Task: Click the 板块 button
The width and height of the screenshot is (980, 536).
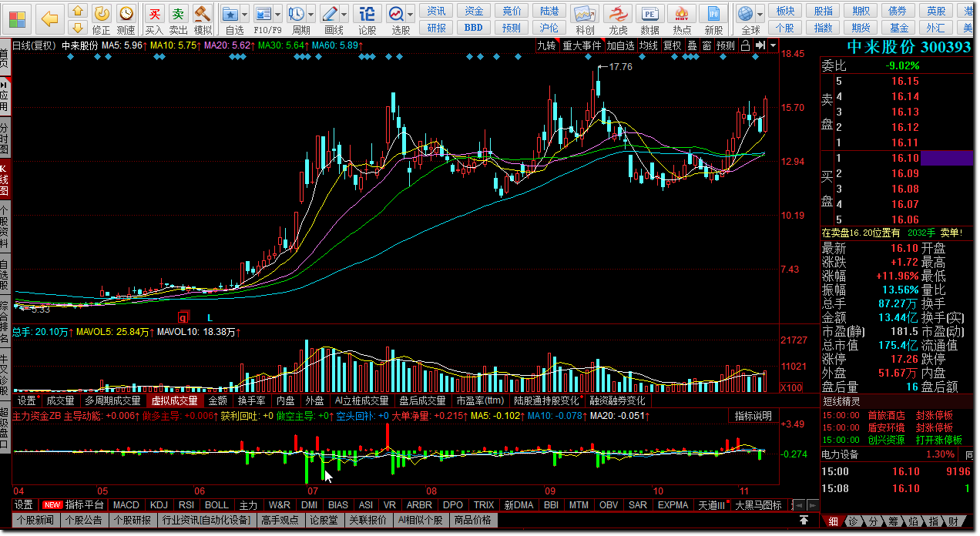Action: pyautogui.click(x=785, y=11)
